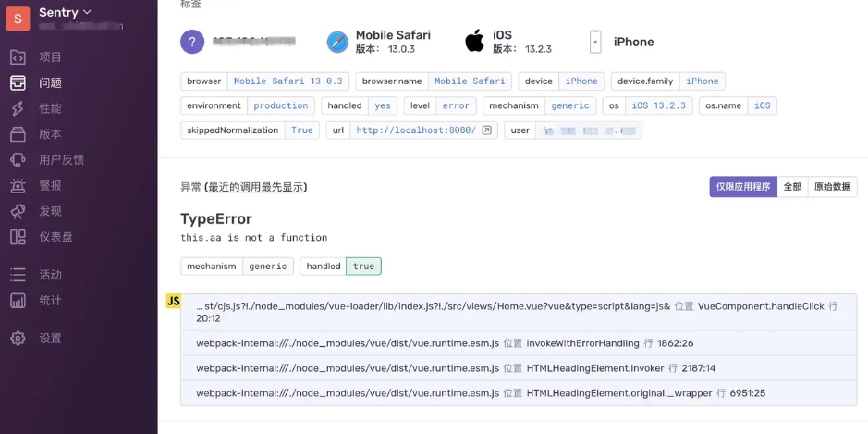Click the Mobile Safari compass icon
Screen dimensions: 868x434
point(337,43)
